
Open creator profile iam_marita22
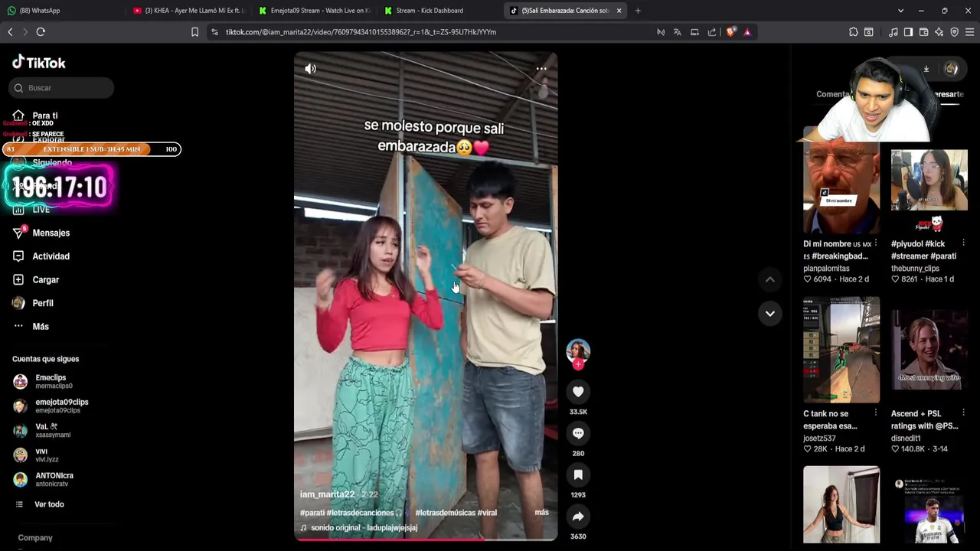327,494
